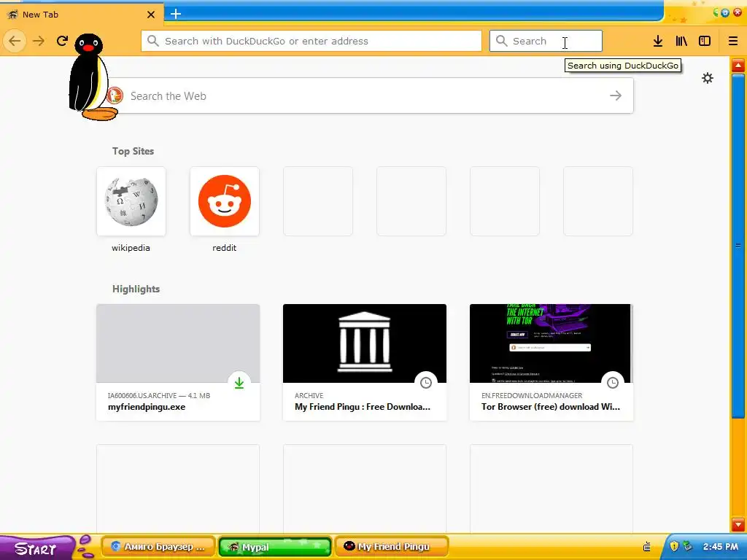Click history clock icon on Tor Browser card
Image resolution: width=747 pixels, height=560 pixels.
613,383
